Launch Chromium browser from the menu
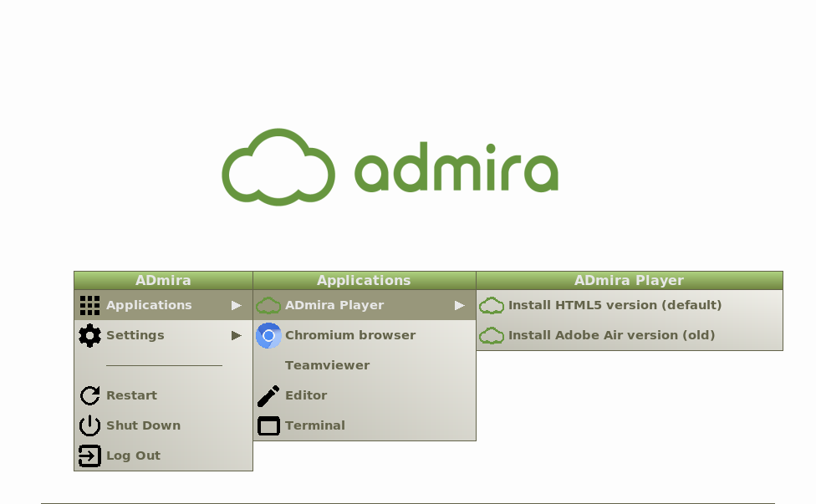The height and width of the screenshot is (504, 816). pos(365,335)
